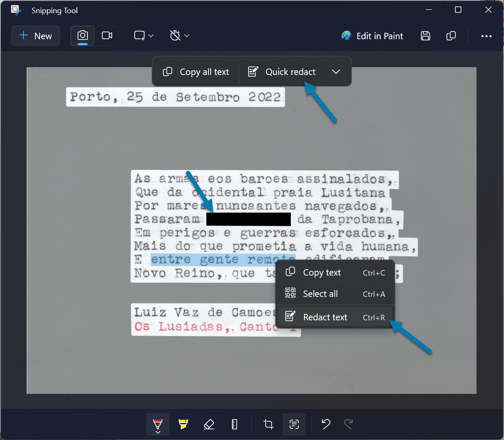Click the Snipping Tool app icon in title bar

16,10
